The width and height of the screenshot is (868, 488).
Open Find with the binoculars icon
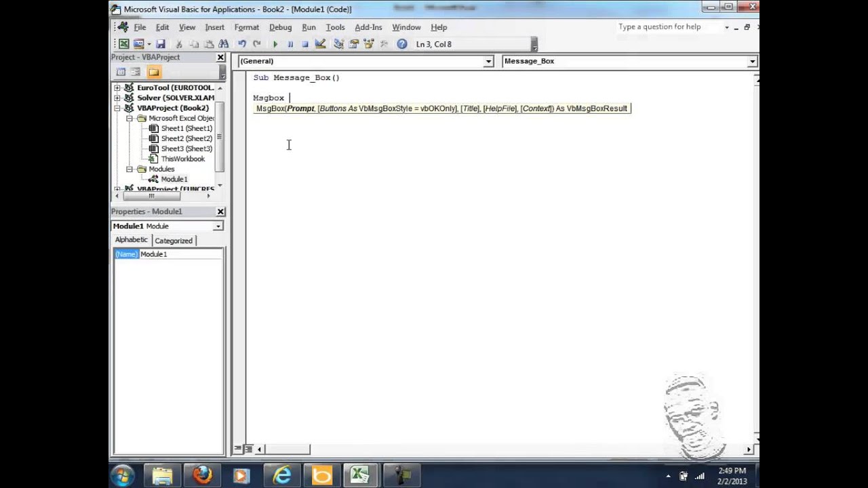223,44
